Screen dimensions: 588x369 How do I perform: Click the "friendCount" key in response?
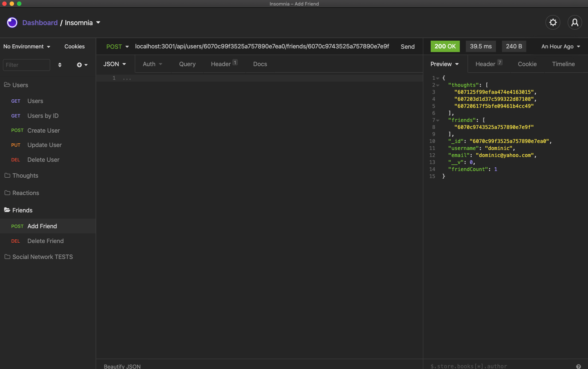click(x=468, y=170)
